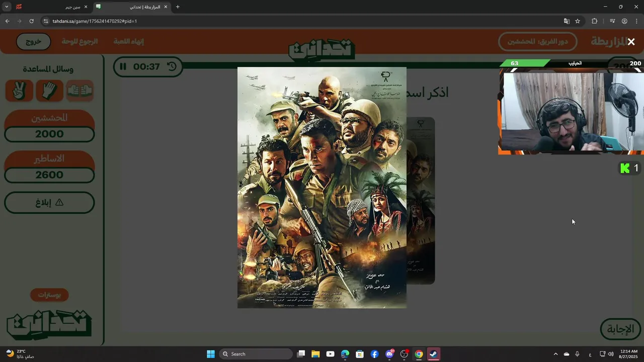This screenshot has width=644, height=362.
Task: Open the media controls icon in toolbar
Action: coord(612,21)
